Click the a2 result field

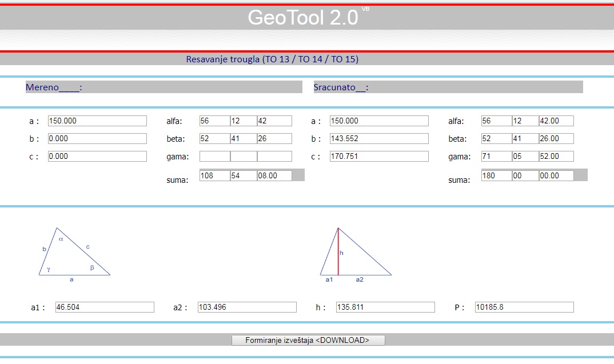pyautogui.click(x=247, y=307)
